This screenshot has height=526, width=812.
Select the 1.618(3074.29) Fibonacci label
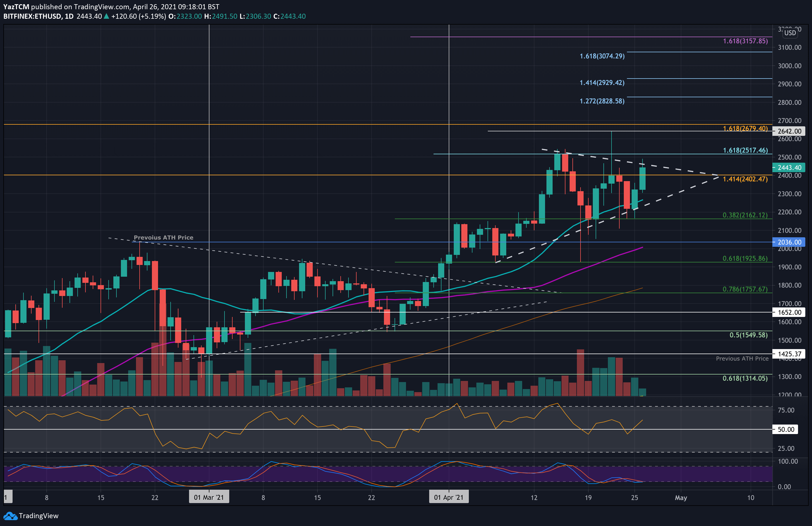(x=602, y=56)
